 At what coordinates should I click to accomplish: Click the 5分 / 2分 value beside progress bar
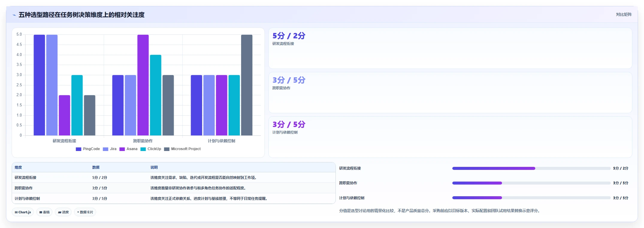(x=621, y=168)
